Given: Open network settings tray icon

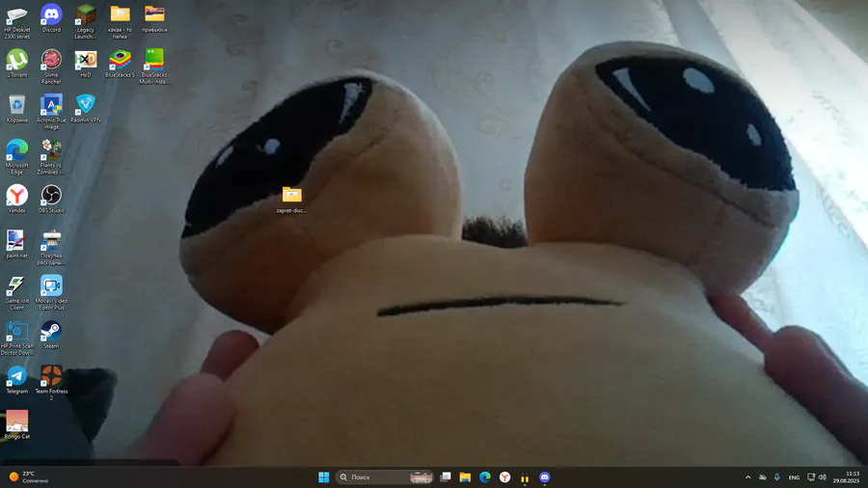Looking at the screenshot, I should tap(811, 477).
